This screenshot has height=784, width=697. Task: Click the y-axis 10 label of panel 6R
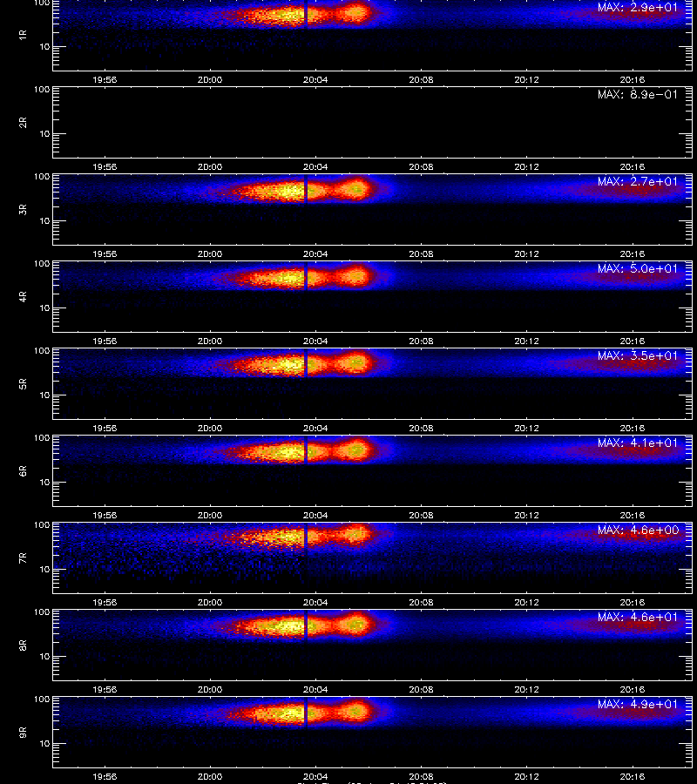(44, 482)
